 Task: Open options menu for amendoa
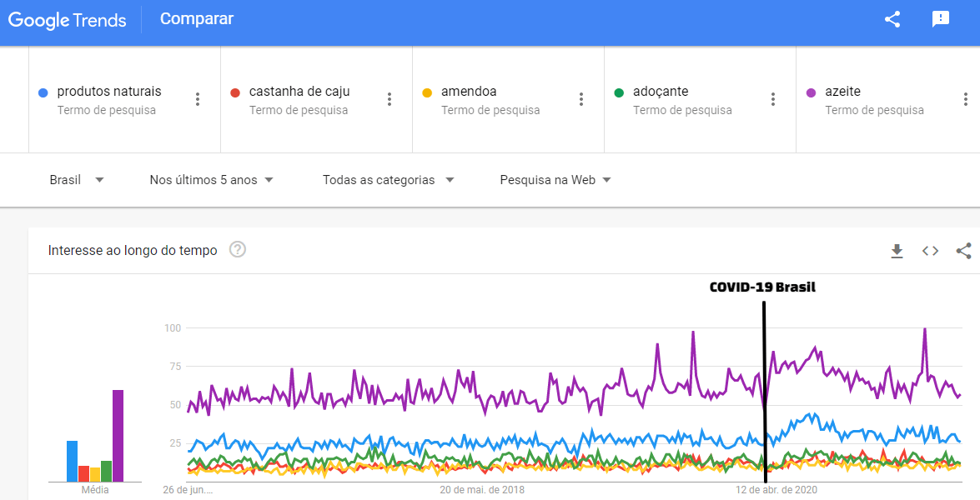click(x=581, y=99)
